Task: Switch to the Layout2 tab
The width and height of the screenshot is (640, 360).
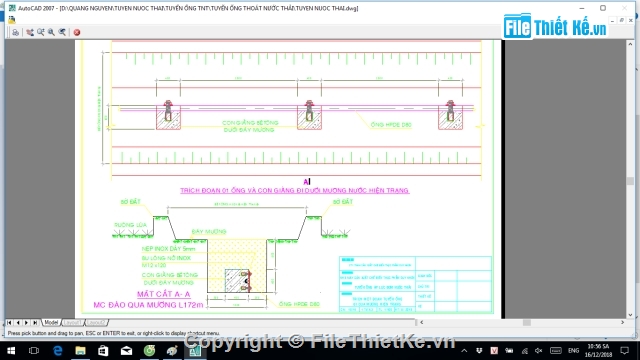Action: (x=96, y=322)
